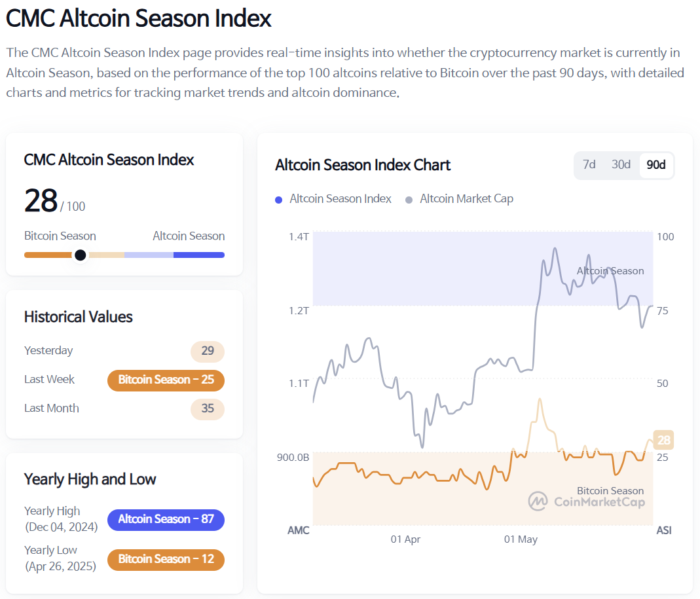Click the Altcoin Season Index legend label

pos(341,199)
